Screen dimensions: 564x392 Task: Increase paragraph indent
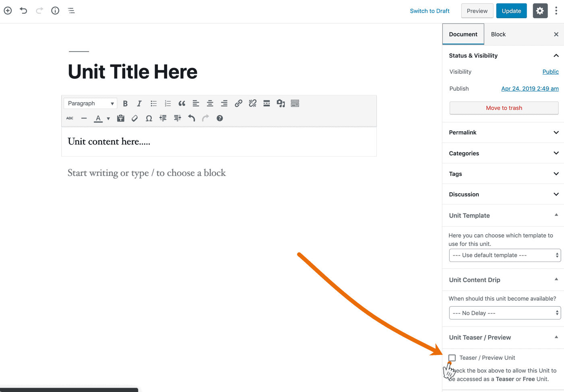click(177, 118)
